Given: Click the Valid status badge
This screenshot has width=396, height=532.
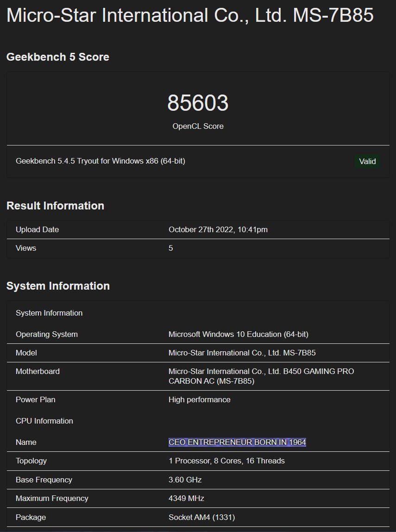Looking at the screenshot, I should [x=367, y=161].
